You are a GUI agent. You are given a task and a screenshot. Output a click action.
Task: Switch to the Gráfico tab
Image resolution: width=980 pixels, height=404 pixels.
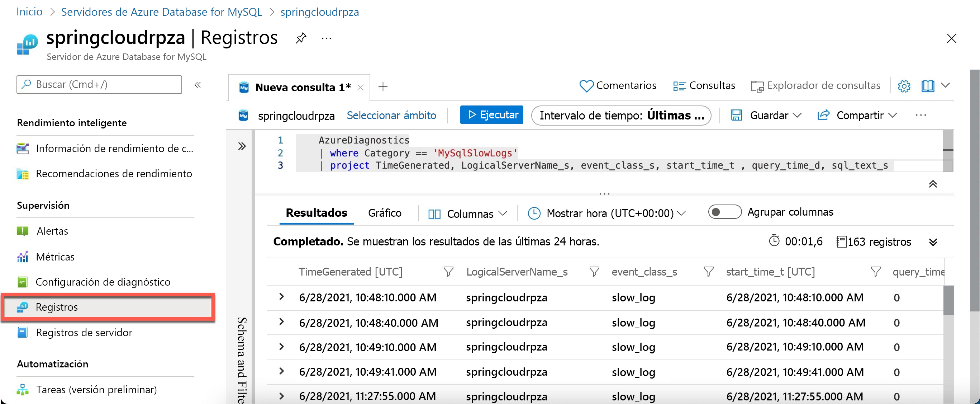[x=384, y=213]
